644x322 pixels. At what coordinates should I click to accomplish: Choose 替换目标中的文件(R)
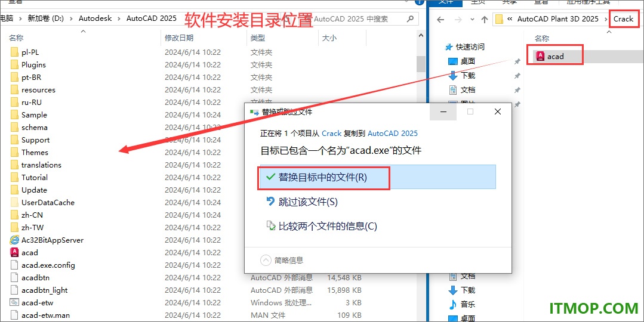point(377,177)
